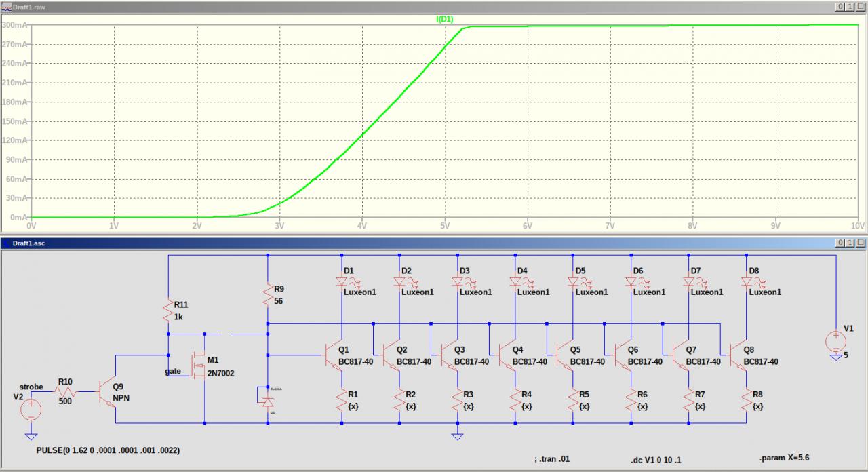The image size is (868, 472).
Task: Click the PULSE source value text
Action: (x=108, y=450)
